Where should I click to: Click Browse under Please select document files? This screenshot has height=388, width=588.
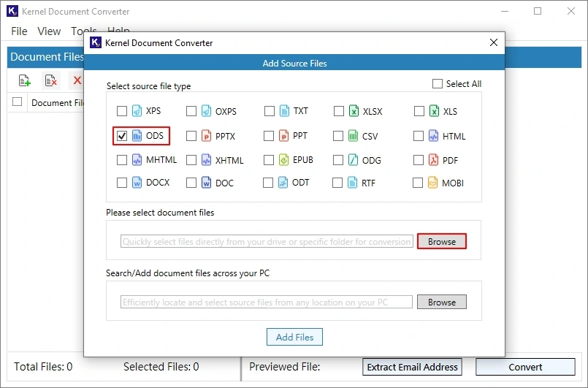442,241
